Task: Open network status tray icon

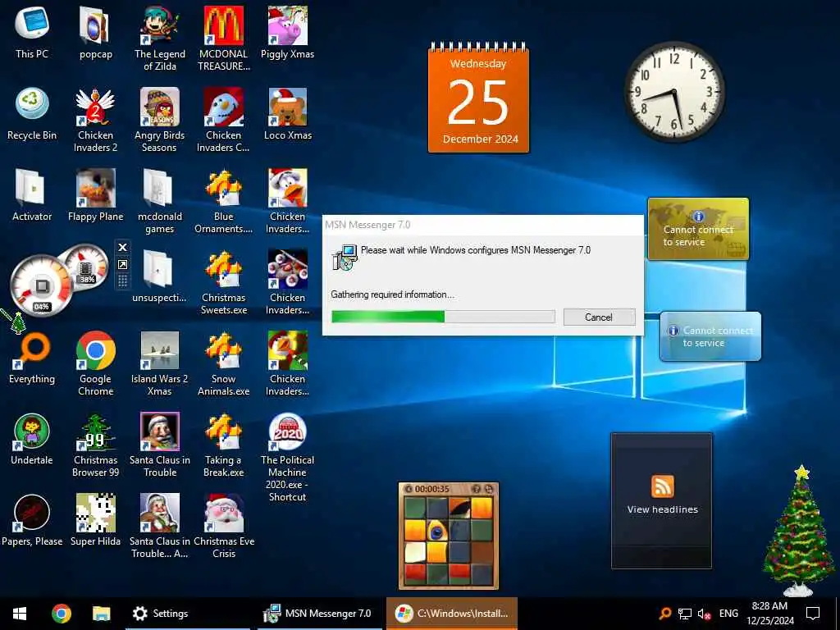Action: [685, 614]
